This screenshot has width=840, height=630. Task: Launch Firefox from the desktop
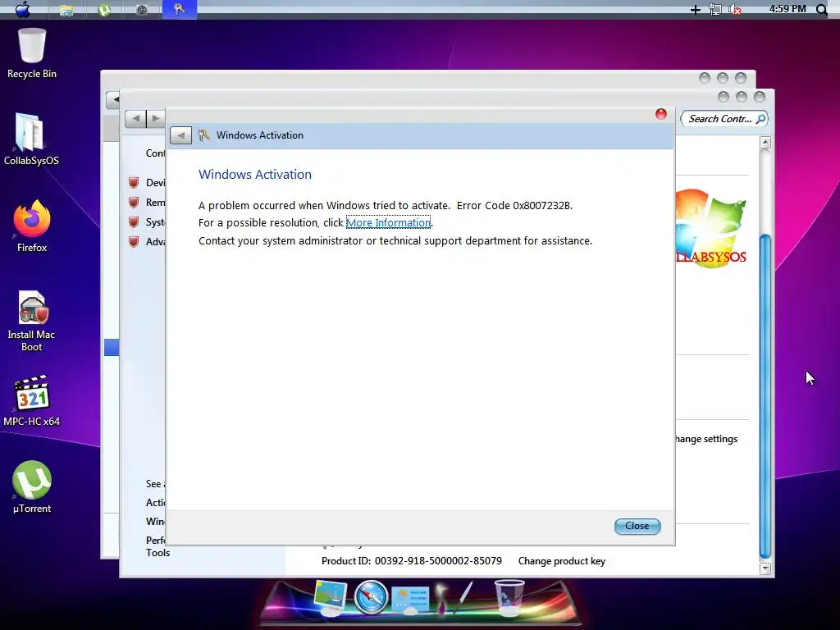32,226
